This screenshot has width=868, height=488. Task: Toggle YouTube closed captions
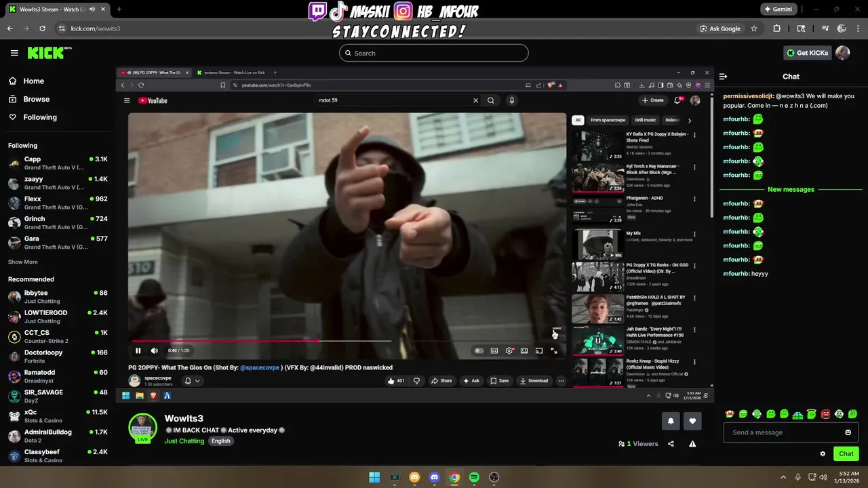pos(494,350)
